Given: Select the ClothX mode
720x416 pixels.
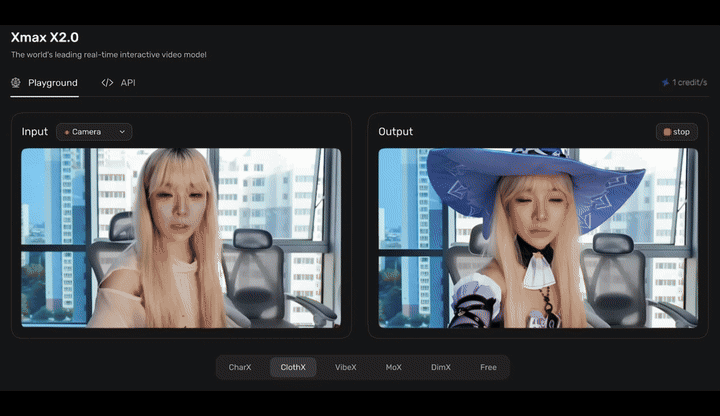Looking at the screenshot, I should (x=293, y=367).
